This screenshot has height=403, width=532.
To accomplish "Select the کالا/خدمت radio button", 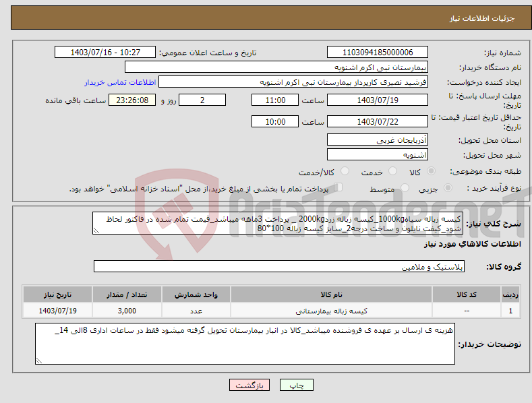I will pyautogui.click(x=345, y=171).
